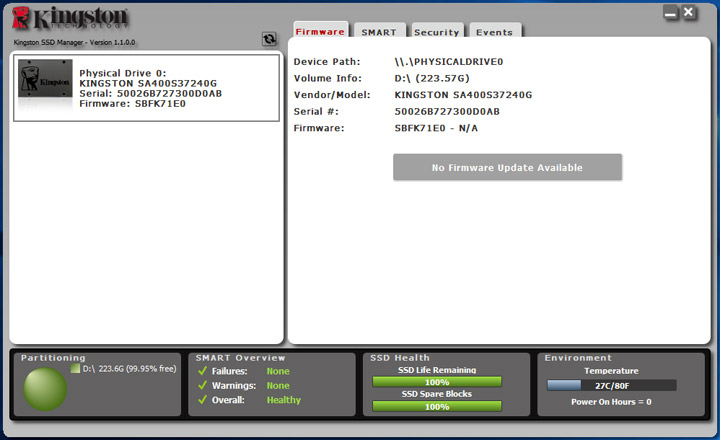Minimize the Kingston SSD Manager window
The height and width of the screenshot is (440, 720).
coord(670,13)
